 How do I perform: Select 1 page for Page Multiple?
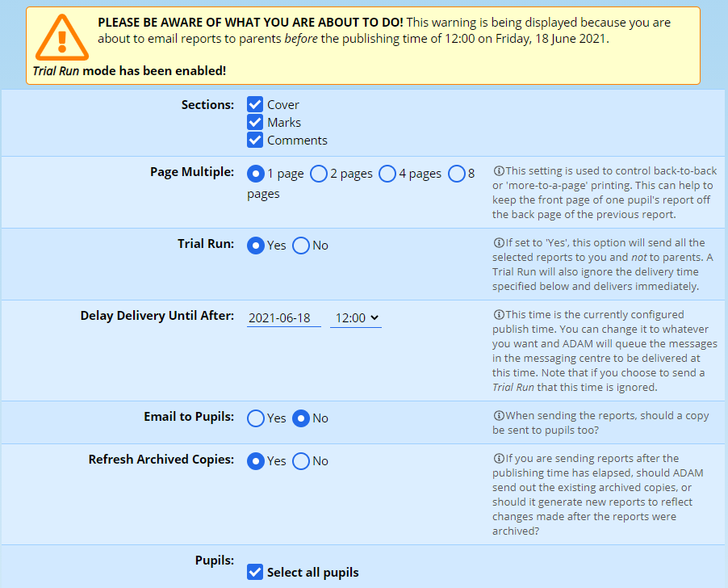click(256, 174)
